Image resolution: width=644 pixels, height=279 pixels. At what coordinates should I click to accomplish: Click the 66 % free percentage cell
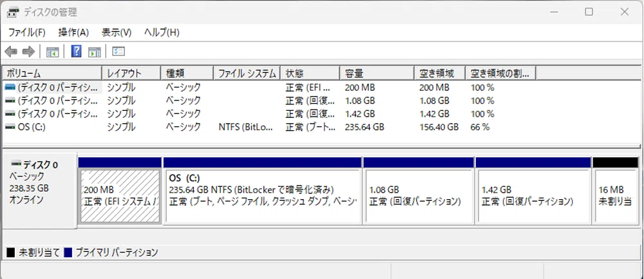click(480, 127)
